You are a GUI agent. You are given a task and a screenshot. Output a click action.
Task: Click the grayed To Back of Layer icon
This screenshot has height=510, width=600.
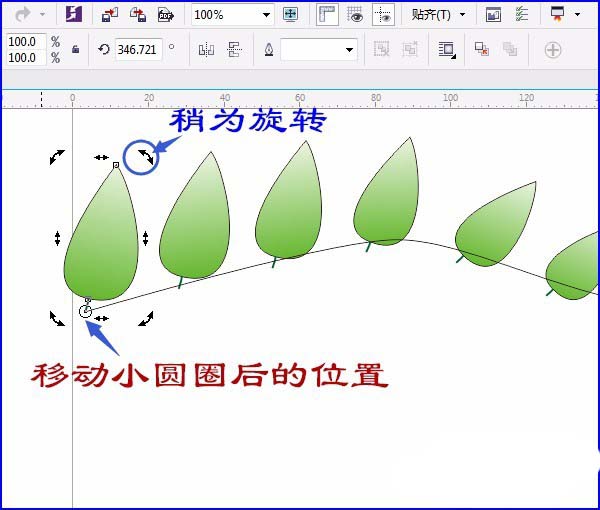pyautogui.click(x=510, y=49)
